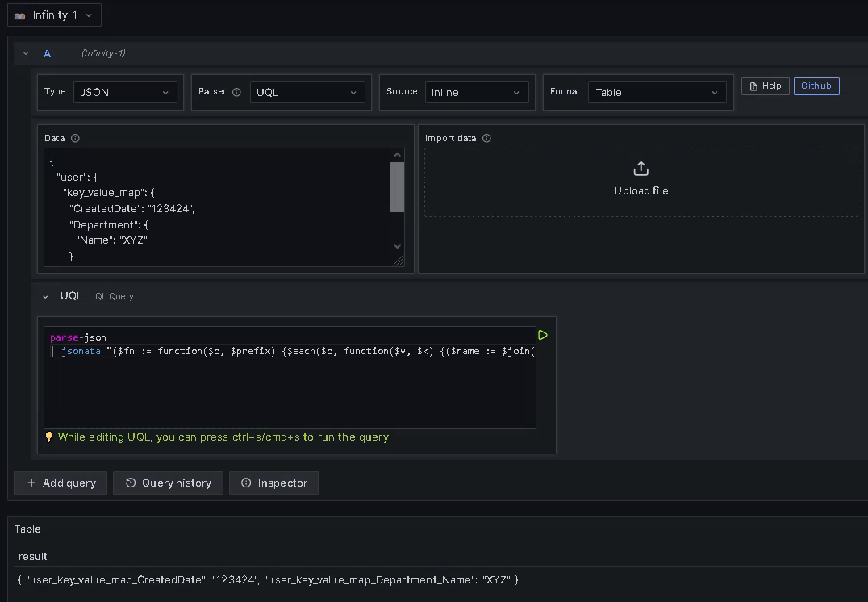The height and width of the screenshot is (602, 868).
Task: Click the Infinity-1 data source logo icon
Action: tap(20, 15)
